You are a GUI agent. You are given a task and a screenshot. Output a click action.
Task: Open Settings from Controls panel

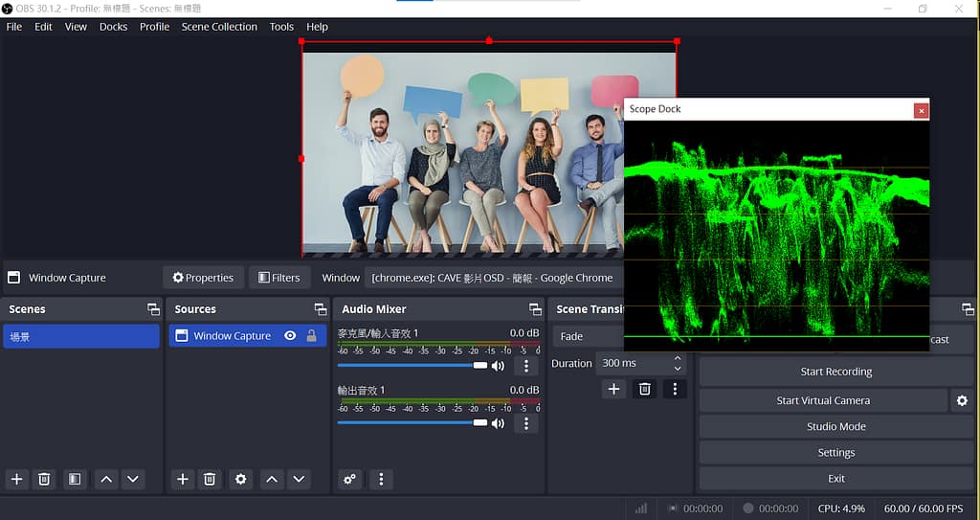pos(836,452)
